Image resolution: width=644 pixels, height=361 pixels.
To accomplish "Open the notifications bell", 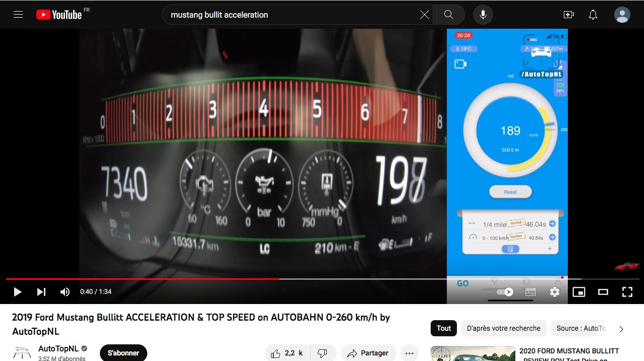I will click(593, 15).
